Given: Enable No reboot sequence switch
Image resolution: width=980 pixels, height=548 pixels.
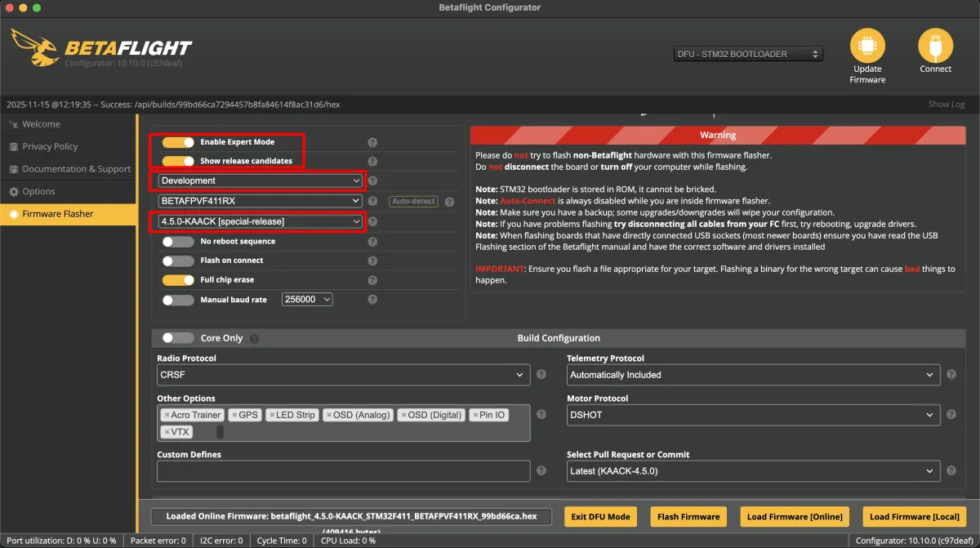Looking at the screenshot, I should tap(178, 242).
